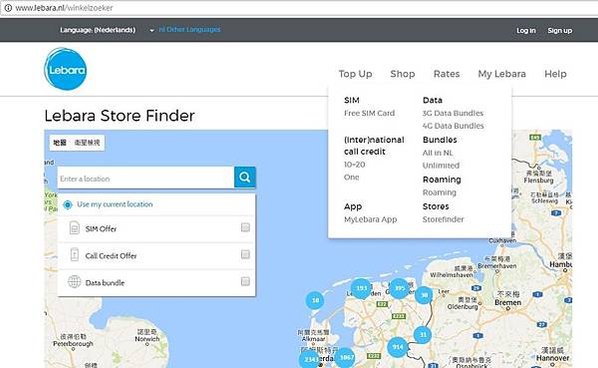The height and width of the screenshot is (368, 598).
Task: Click the map cluster marker labeled 914
Action: coord(397,347)
